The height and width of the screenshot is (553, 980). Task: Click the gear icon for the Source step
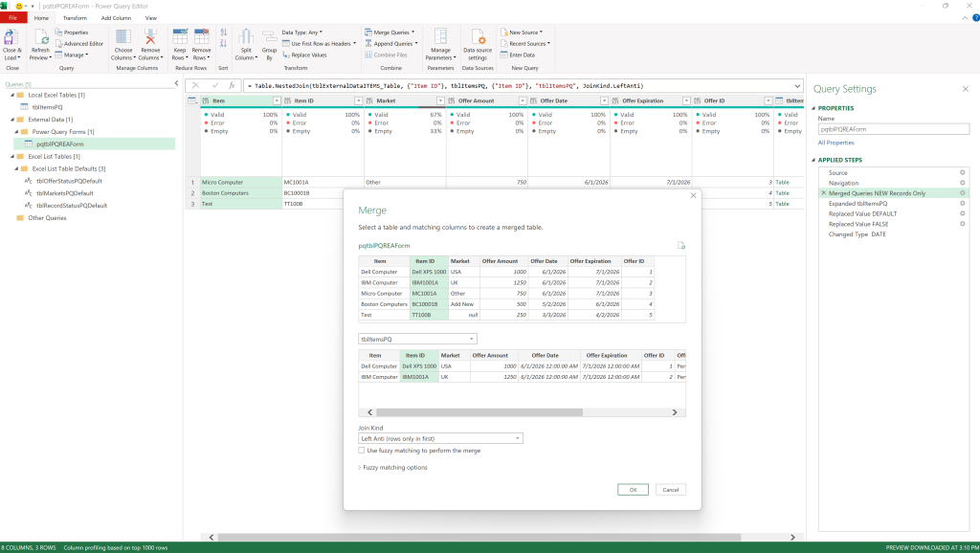point(963,172)
